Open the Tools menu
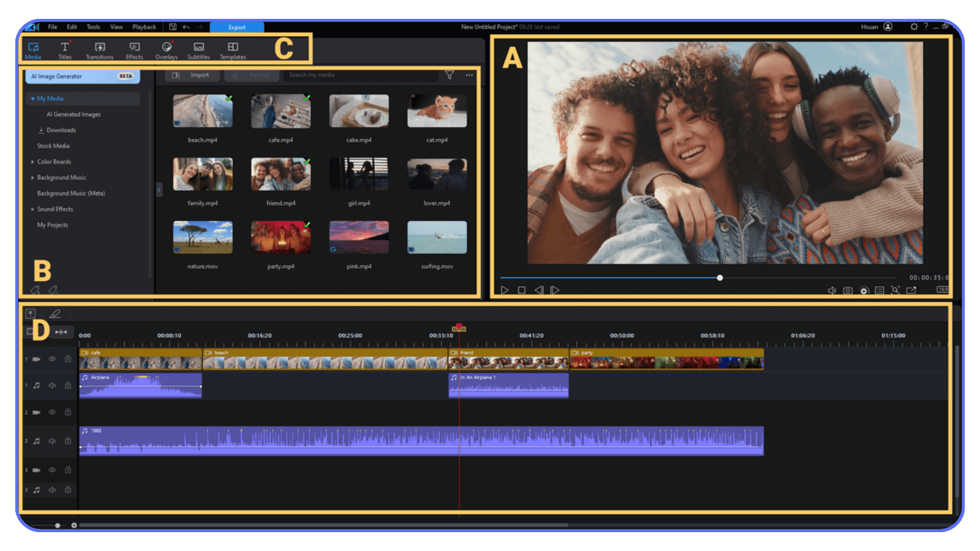This screenshot has height=551, width=980. 93,27
